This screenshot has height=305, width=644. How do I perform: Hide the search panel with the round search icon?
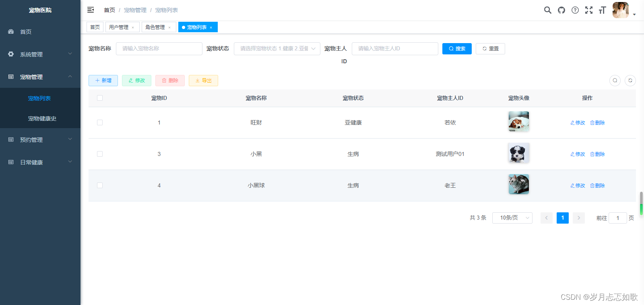tap(615, 81)
